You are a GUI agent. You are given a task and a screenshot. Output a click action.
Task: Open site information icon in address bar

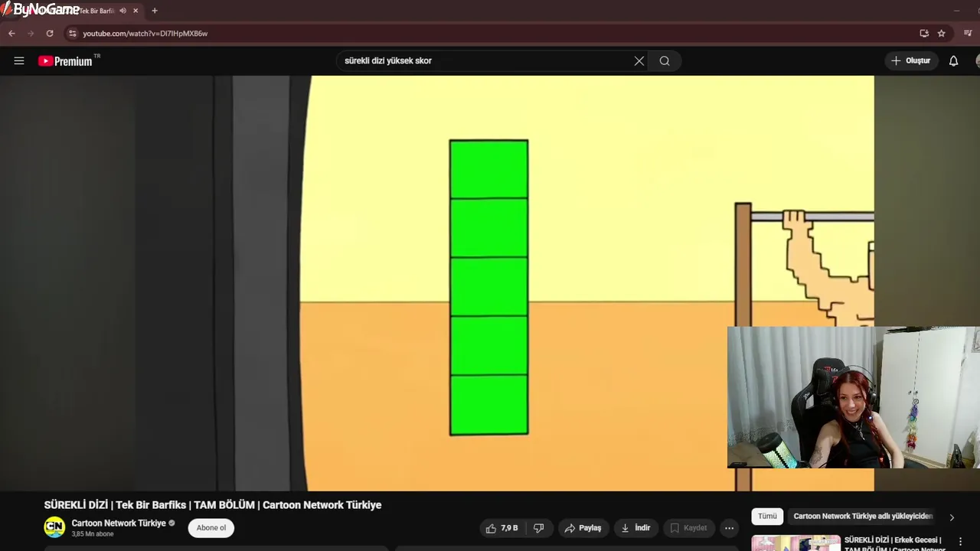72,34
